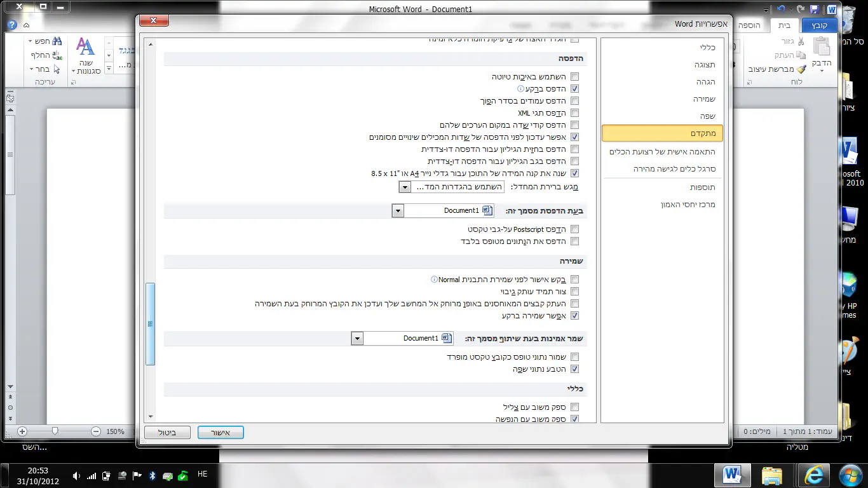Open the 'מרכז יחסי האמון' options category
Image resolution: width=868 pixels, height=488 pixels.
(x=688, y=205)
